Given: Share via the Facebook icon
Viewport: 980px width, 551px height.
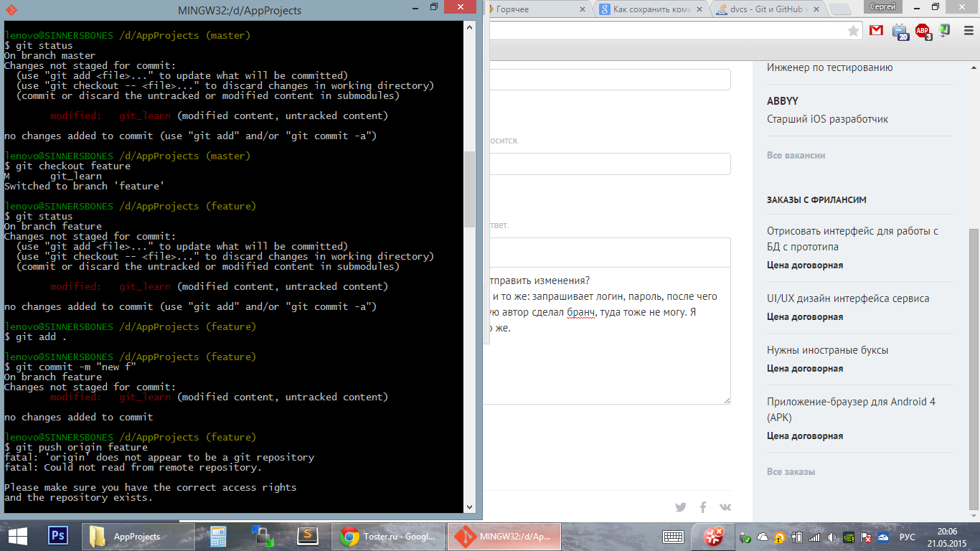Looking at the screenshot, I should pyautogui.click(x=703, y=507).
